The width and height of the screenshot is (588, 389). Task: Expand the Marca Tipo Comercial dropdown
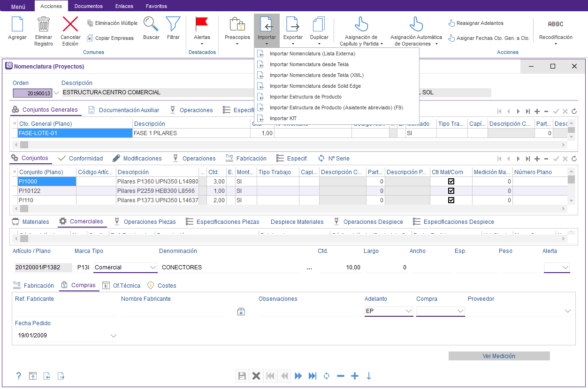tap(153, 267)
